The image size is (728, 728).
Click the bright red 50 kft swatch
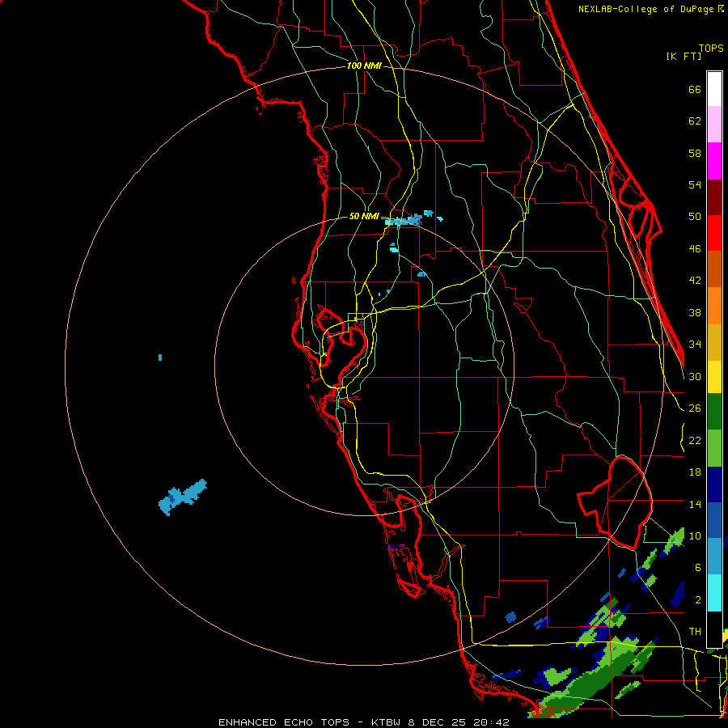click(x=714, y=233)
